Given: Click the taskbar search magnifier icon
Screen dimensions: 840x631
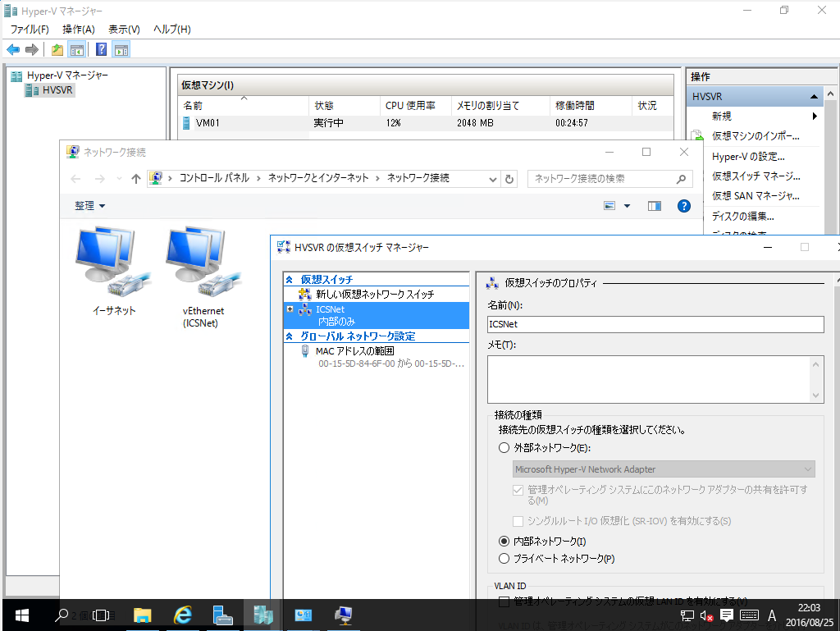Looking at the screenshot, I should 61,615.
